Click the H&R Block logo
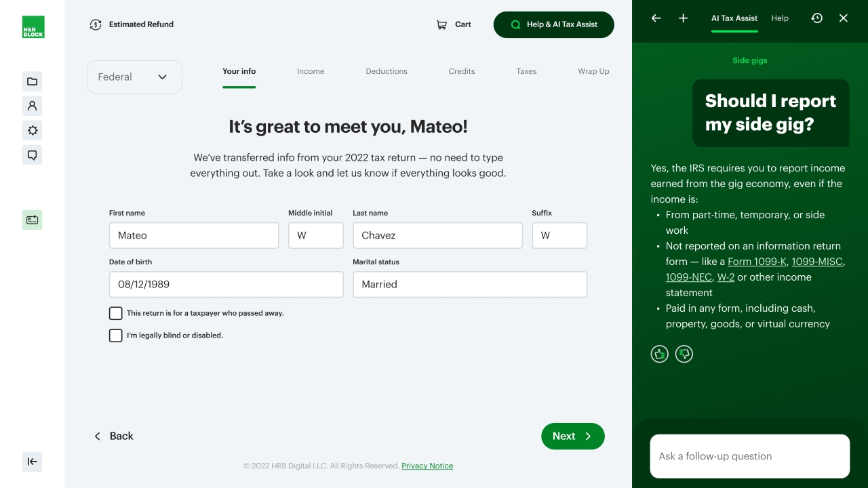Image resolution: width=868 pixels, height=488 pixels. 33,27
